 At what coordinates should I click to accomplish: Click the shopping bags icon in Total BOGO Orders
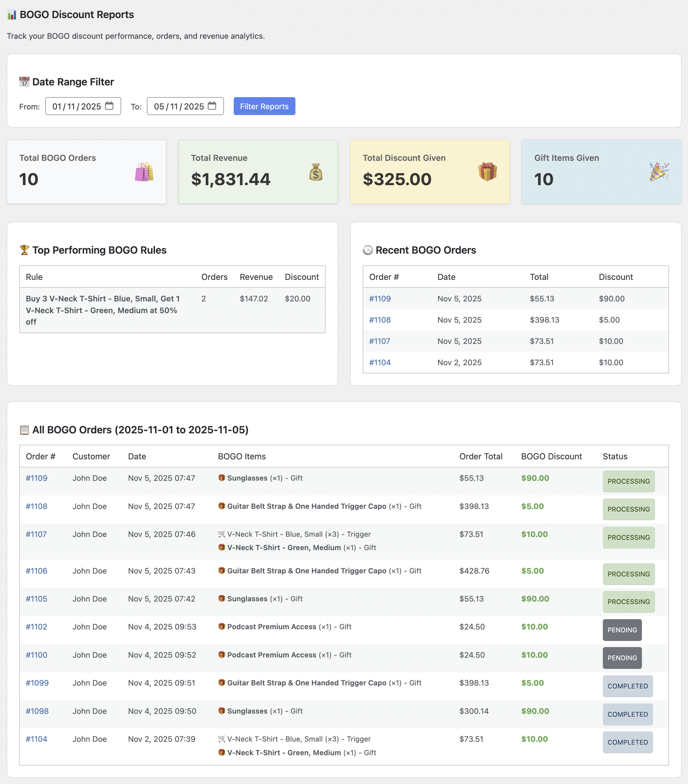(x=144, y=172)
